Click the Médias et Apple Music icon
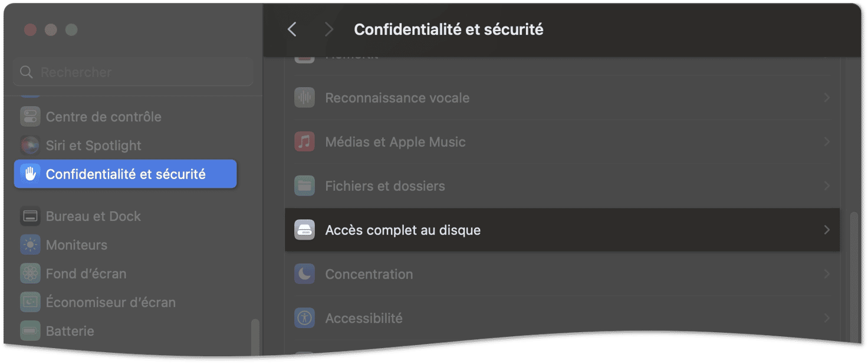The width and height of the screenshot is (868, 364). pyautogui.click(x=305, y=142)
